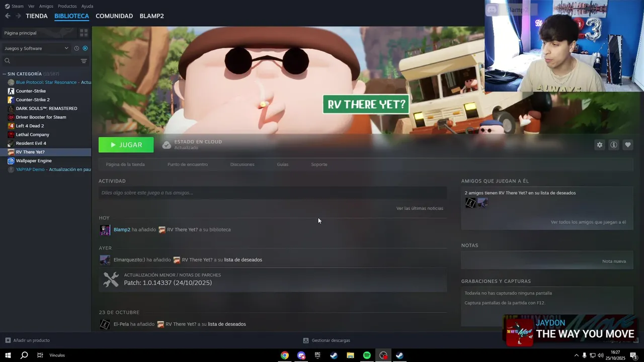Open Elmarquezito:) activity avatar
This screenshot has height=362, width=644.
(x=105, y=260)
